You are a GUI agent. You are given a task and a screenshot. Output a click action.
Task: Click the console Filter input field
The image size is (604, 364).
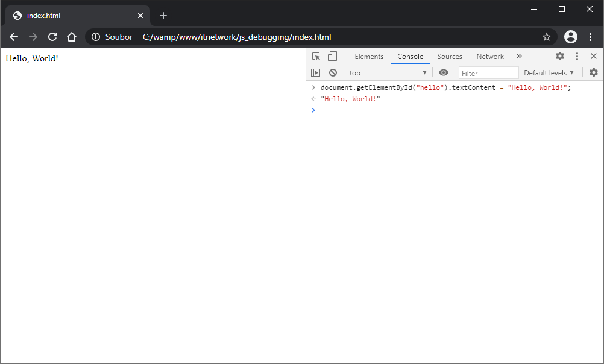point(488,73)
